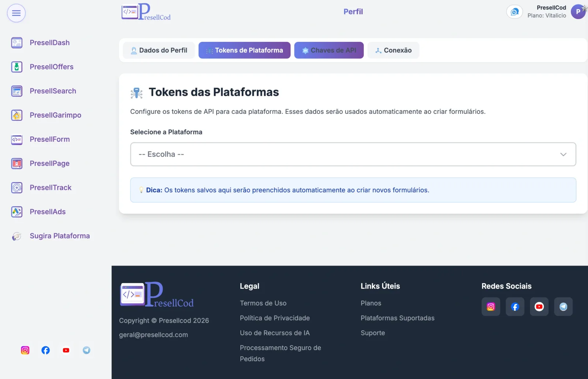
Task: Open PresellDash from sidebar
Action: pos(40,43)
